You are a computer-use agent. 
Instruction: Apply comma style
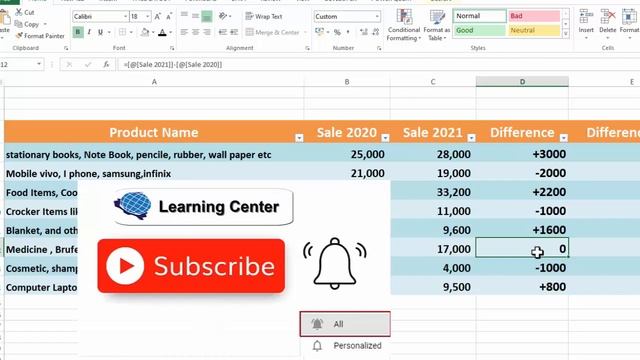click(x=348, y=32)
